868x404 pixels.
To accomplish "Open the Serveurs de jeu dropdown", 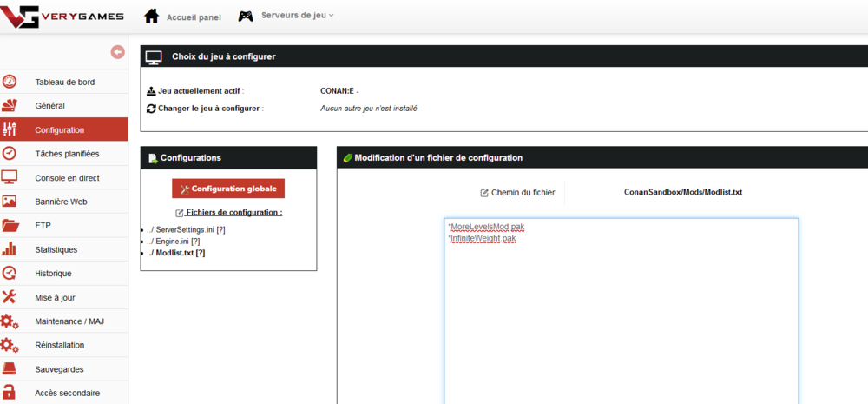I will tap(297, 16).
